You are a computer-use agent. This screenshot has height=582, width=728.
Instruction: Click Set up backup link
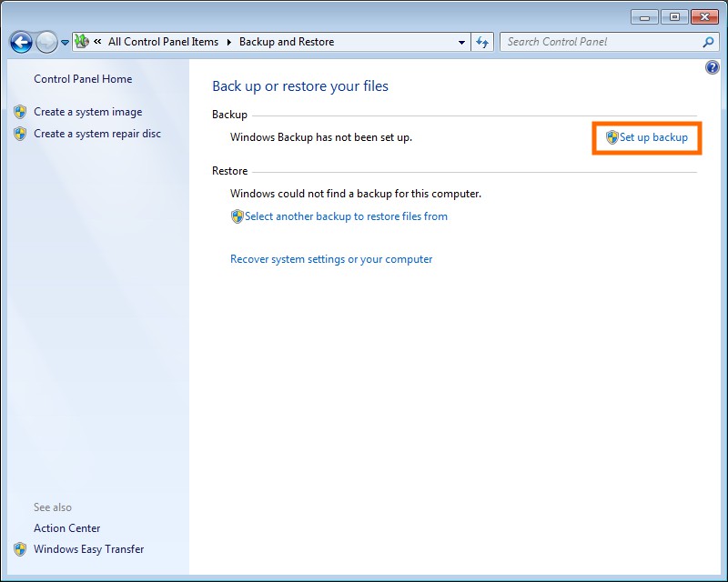point(653,137)
